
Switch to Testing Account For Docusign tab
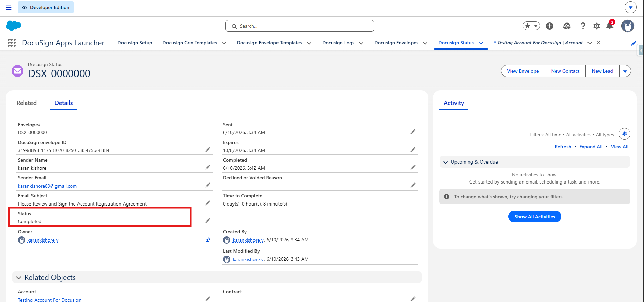[x=538, y=43]
